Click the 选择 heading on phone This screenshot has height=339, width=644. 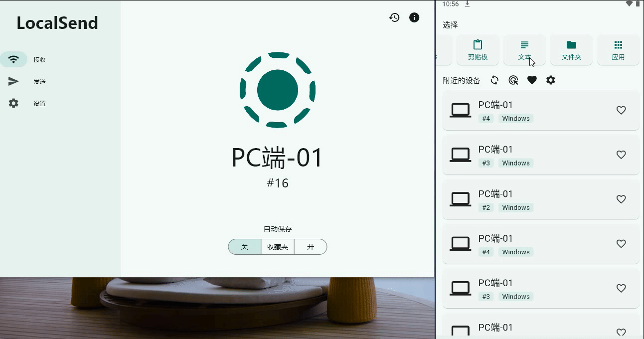tap(450, 25)
